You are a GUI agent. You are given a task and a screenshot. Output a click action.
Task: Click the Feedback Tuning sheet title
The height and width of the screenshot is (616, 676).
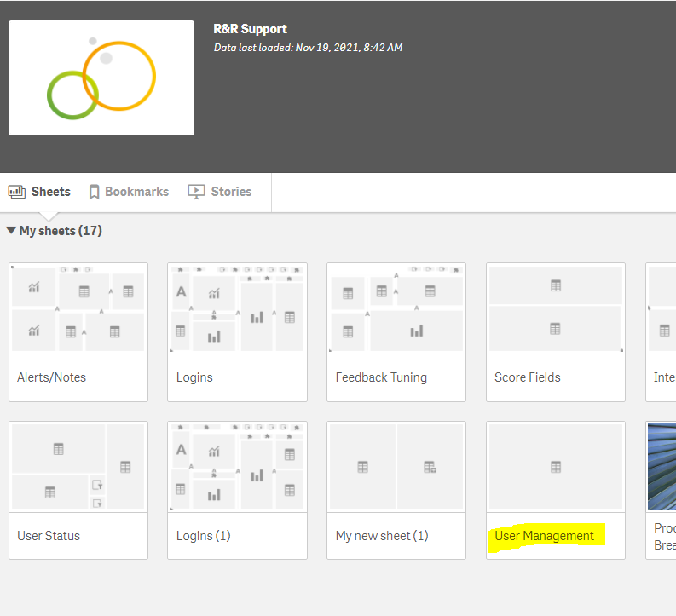point(381,377)
